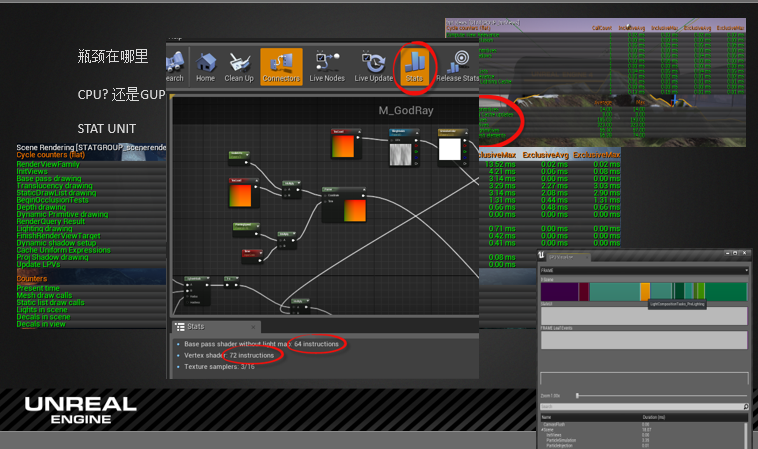Click the 'Cycle counters (flat)' heading on left
The width and height of the screenshot is (758, 449).
pyautogui.click(x=50, y=155)
